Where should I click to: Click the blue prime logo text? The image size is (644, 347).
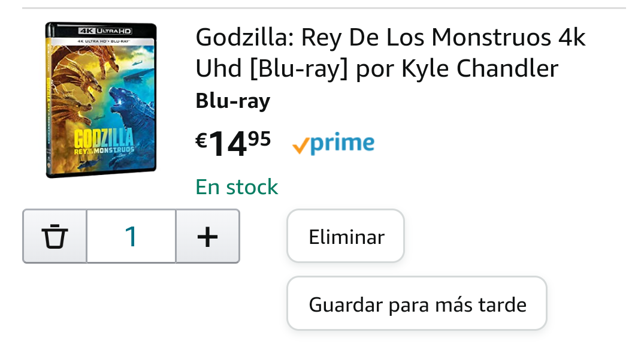[x=342, y=143]
